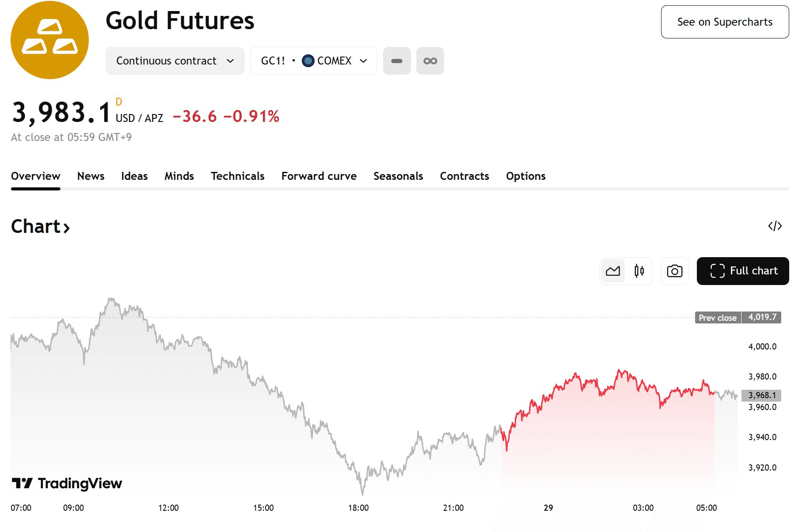Switch to candlestick chart style

[x=639, y=271]
